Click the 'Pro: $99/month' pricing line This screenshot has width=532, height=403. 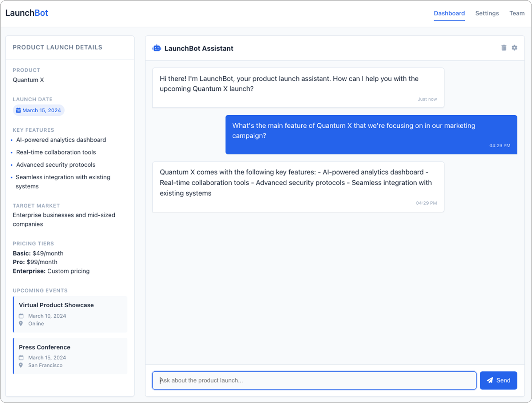[x=35, y=262]
